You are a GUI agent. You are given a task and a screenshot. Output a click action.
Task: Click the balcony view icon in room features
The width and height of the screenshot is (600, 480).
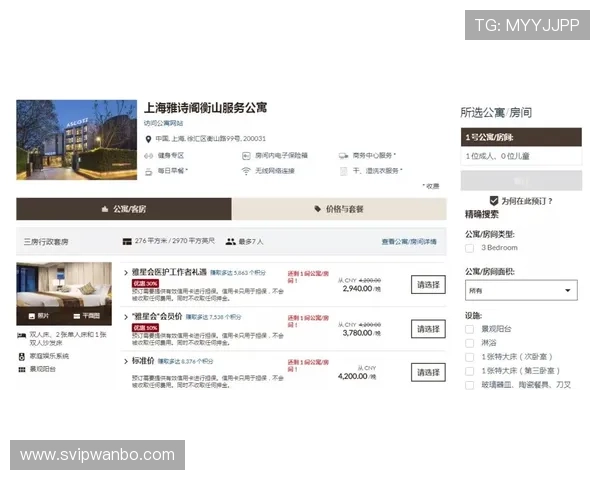click(x=22, y=370)
